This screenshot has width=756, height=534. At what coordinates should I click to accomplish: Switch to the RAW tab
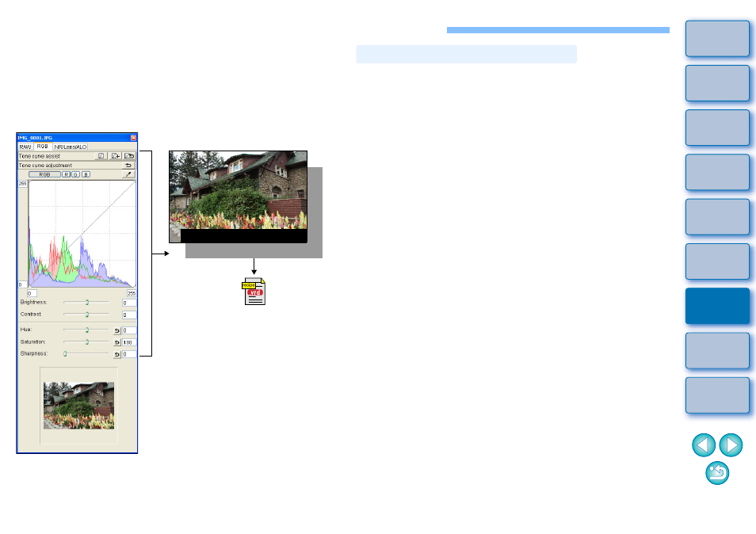point(25,147)
